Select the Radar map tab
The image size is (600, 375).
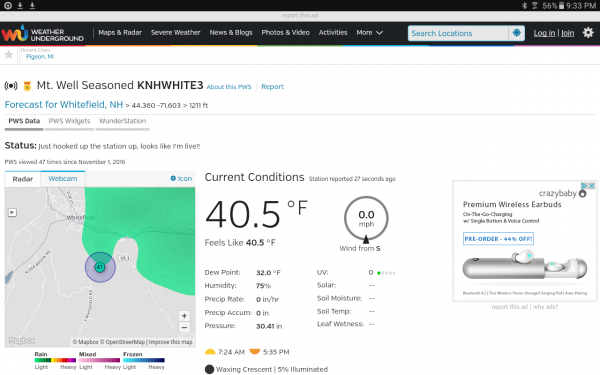click(23, 179)
